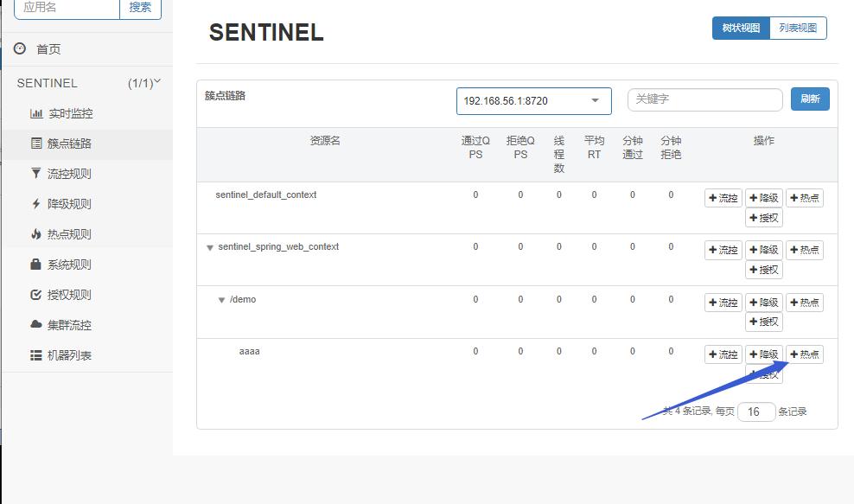Click the 热点规则 fire icon

pos(36,234)
